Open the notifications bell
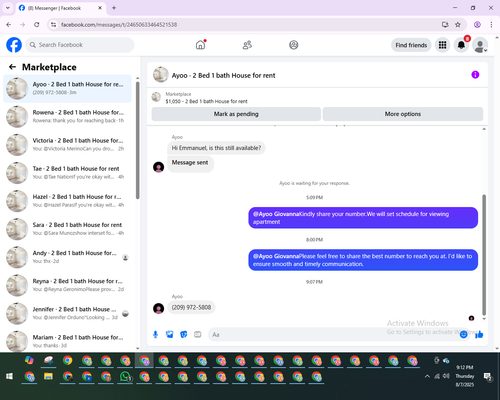 coord(461,45)
